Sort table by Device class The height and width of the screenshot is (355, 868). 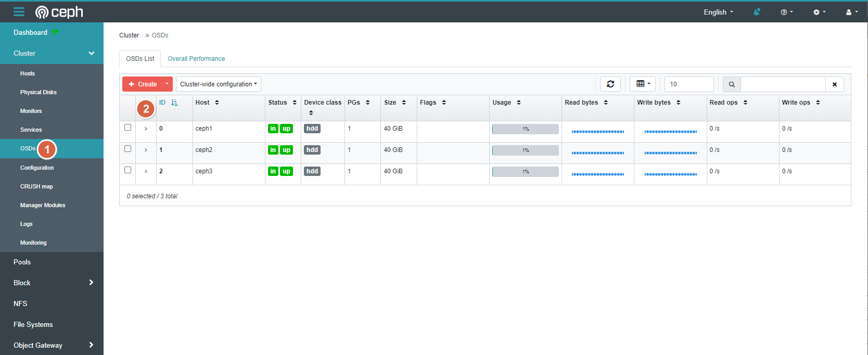pyautogui.click(x=311, y=113)
